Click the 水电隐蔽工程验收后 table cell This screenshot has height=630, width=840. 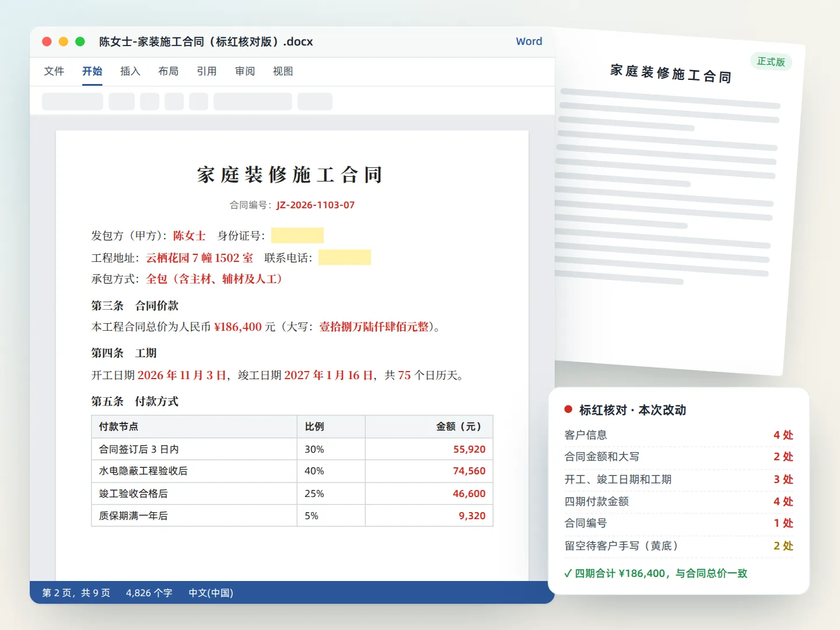(x=194, y=471)
